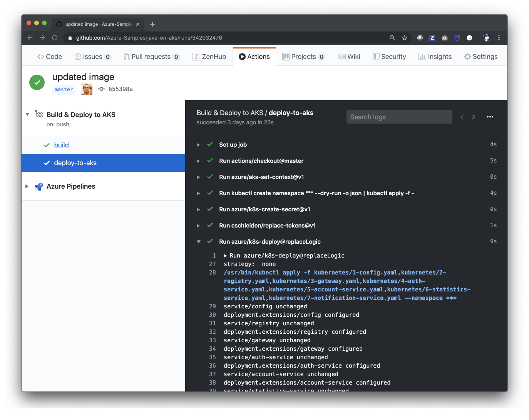Click 'strategy: none' log line
This screenshot has width=529, height=420.
249,264
